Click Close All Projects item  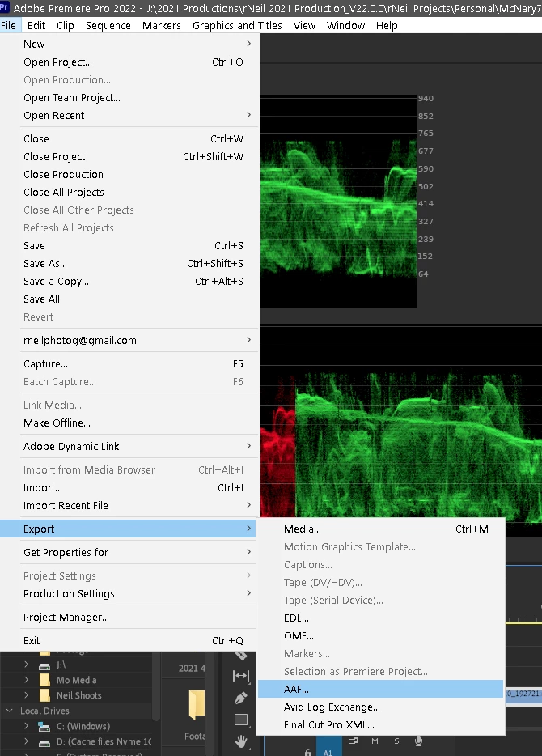(130, 193)
